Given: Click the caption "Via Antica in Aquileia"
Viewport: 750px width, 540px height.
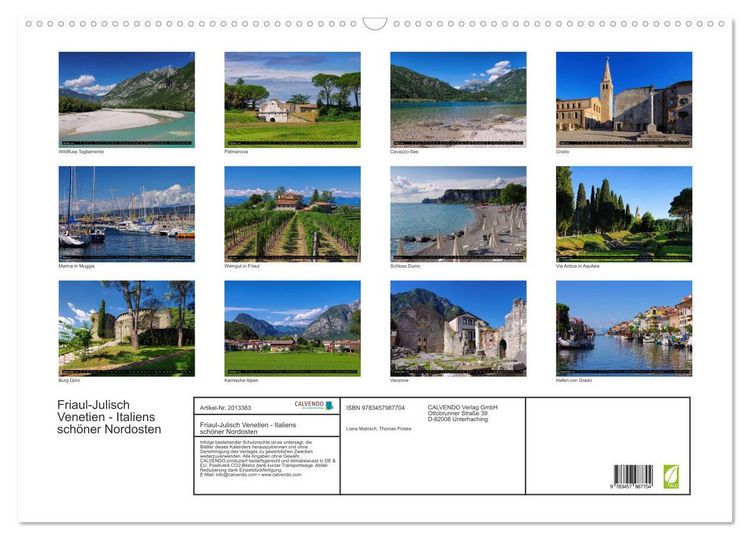Looking at the screenshot, I should (x=577, y=266).
